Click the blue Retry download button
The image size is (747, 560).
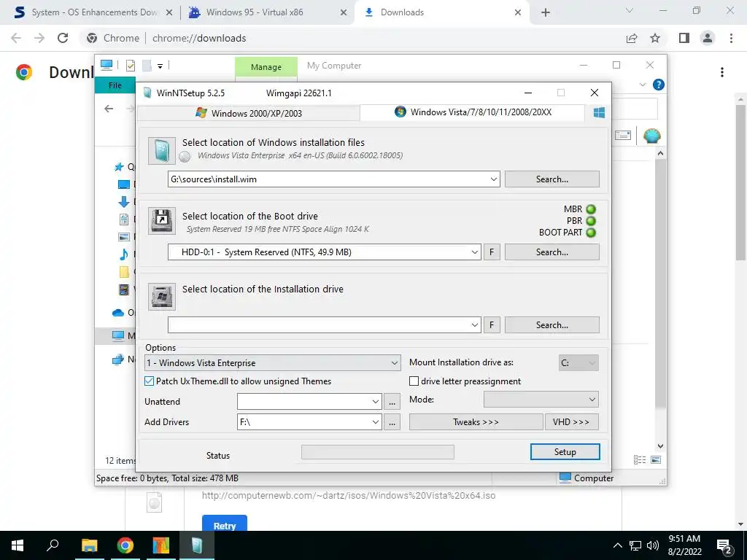pos(225,524)
